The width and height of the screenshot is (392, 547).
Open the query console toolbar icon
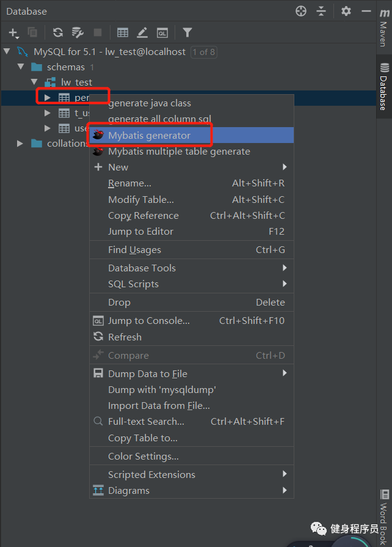coord(162,32)
